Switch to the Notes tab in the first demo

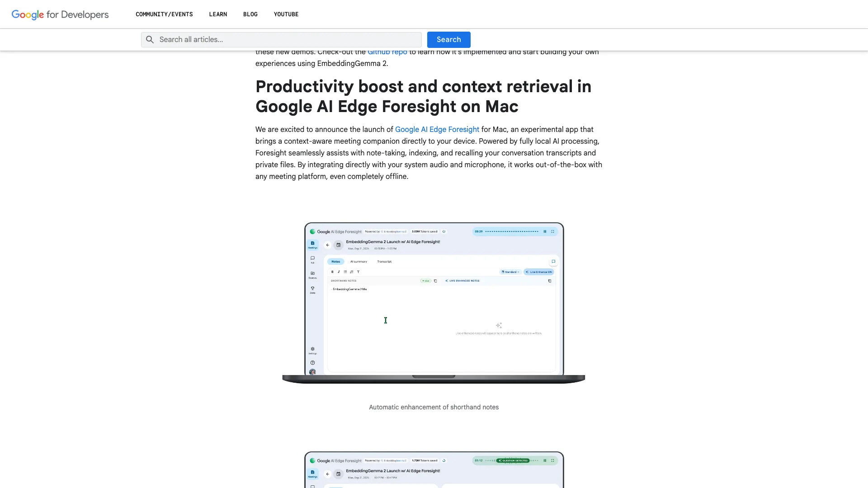[x=336, y=262]
